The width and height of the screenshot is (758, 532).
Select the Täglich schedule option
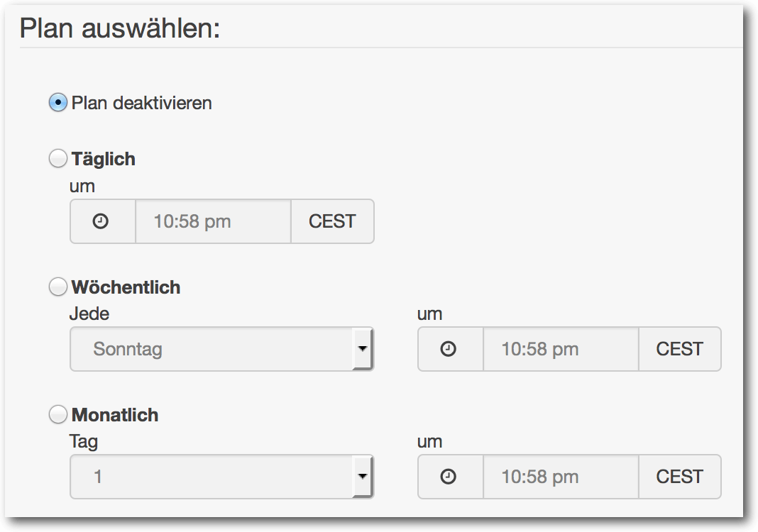(58, 159)
